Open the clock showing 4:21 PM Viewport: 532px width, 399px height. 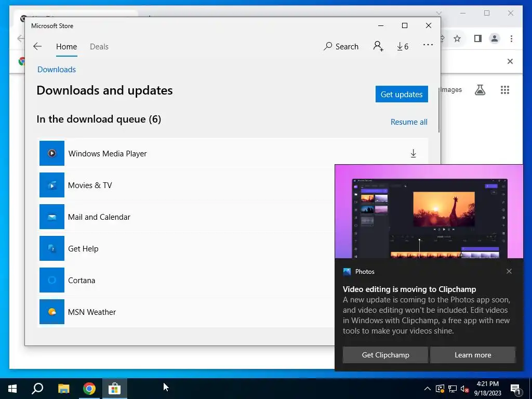pos(487,389)
